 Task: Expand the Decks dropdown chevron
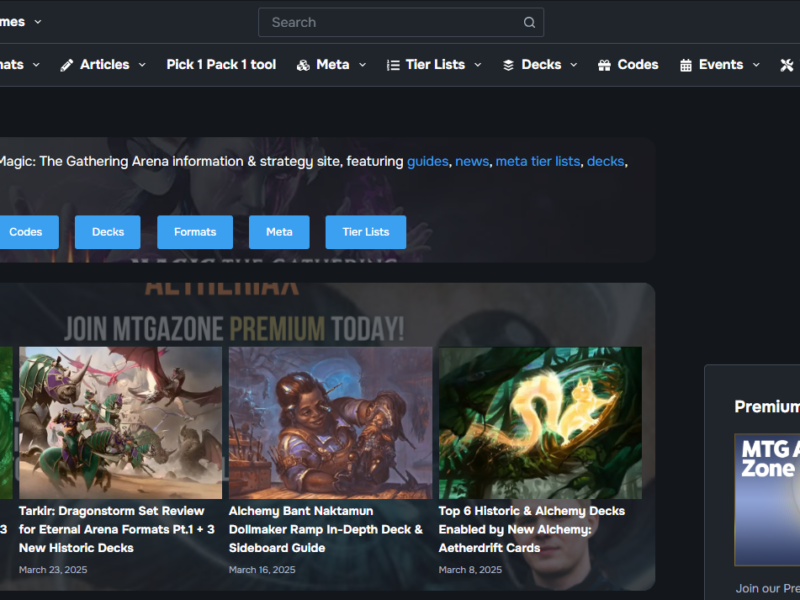573,65
